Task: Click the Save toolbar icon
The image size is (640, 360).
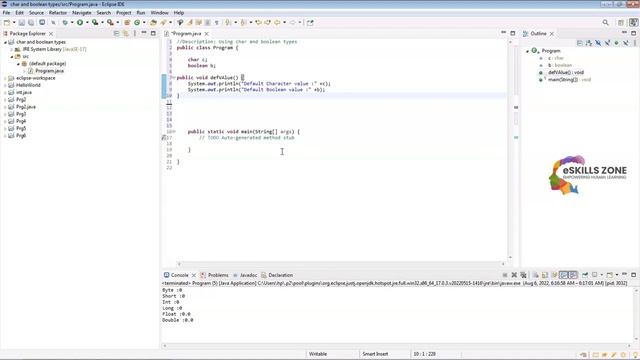Action: tap(22, 22)
